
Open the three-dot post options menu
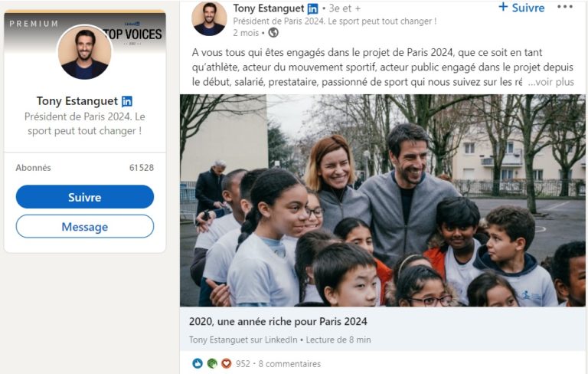tap(565, 7)
